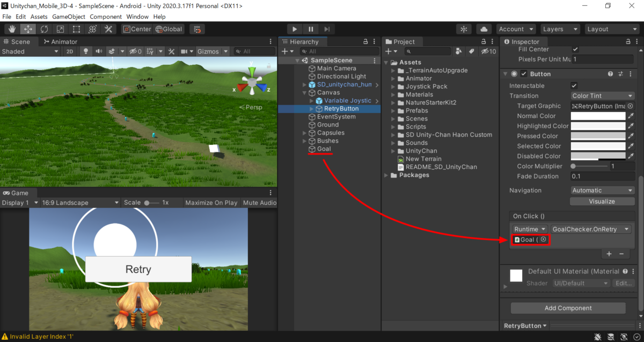644x342 pixels.
Task: Open Target Graphic object picker
Action: (631, 106)
